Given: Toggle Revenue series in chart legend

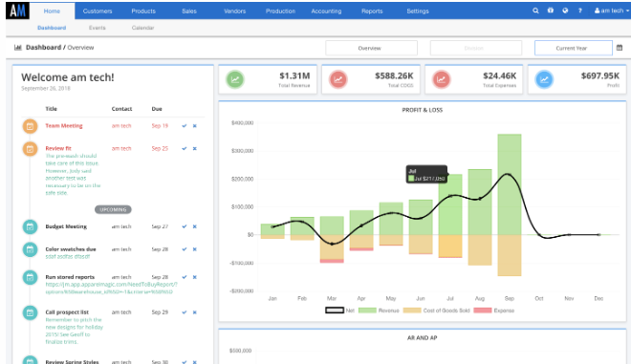Looking at the screenshot, I should (379, 310).
